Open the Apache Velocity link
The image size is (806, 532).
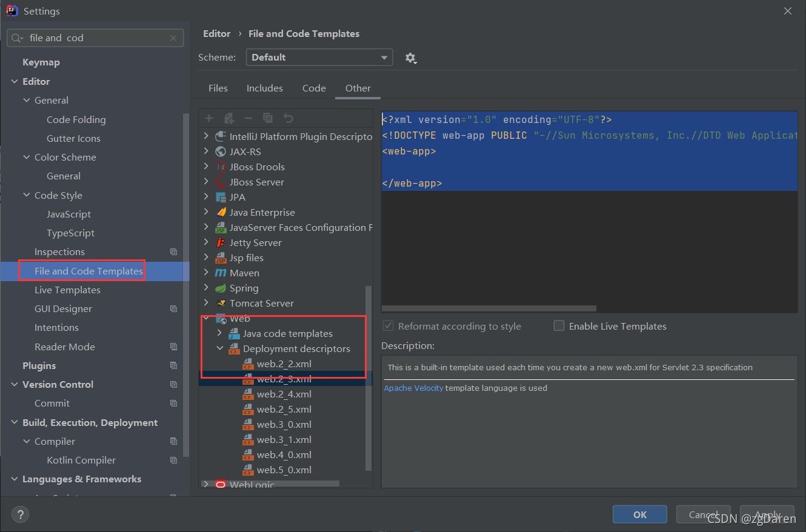[413, 388]
